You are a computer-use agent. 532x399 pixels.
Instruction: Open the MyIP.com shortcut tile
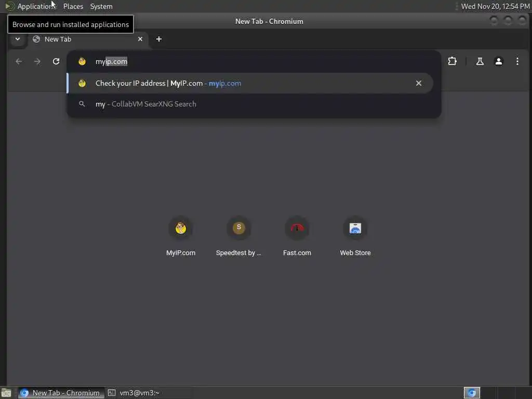click(x=181, y=237)
